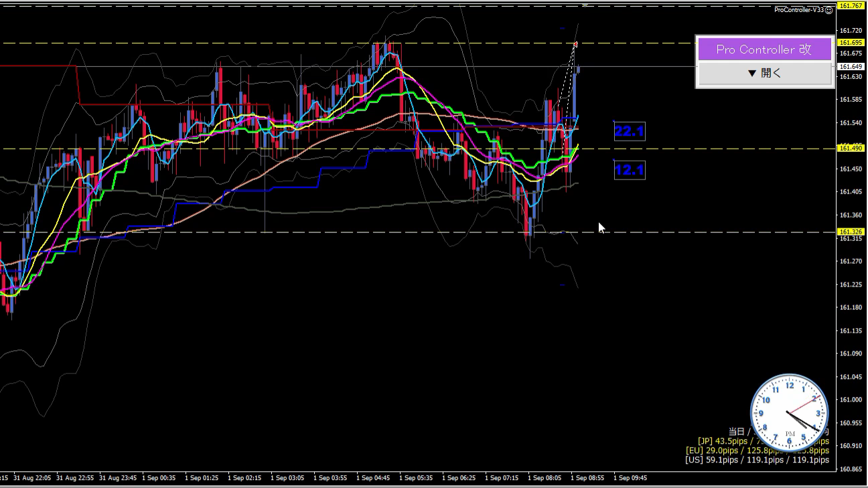This screenshot has width=868, height=488.
Task: Click the 1 Sep 01:25 time label
Action: [x=202, y=478]
